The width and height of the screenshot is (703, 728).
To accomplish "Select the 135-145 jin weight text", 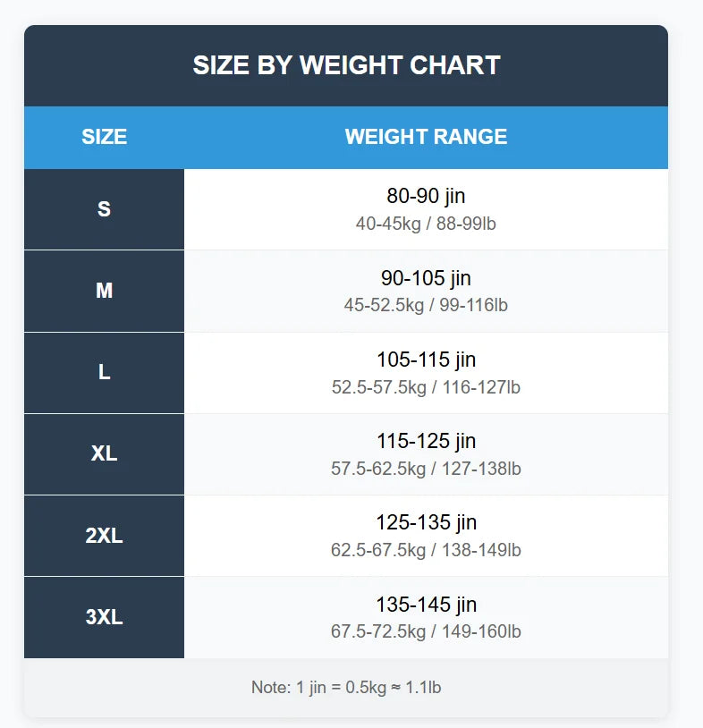I will (x=426, y=604).
